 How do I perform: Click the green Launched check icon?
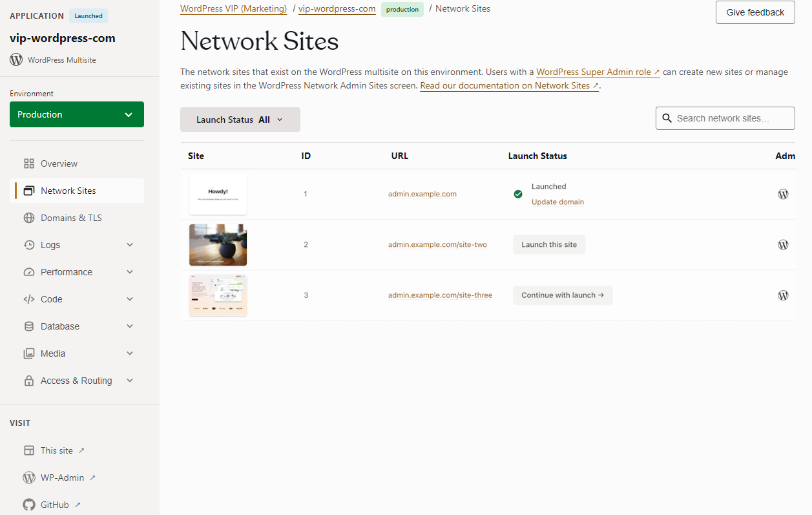click(x=518, y=194)
